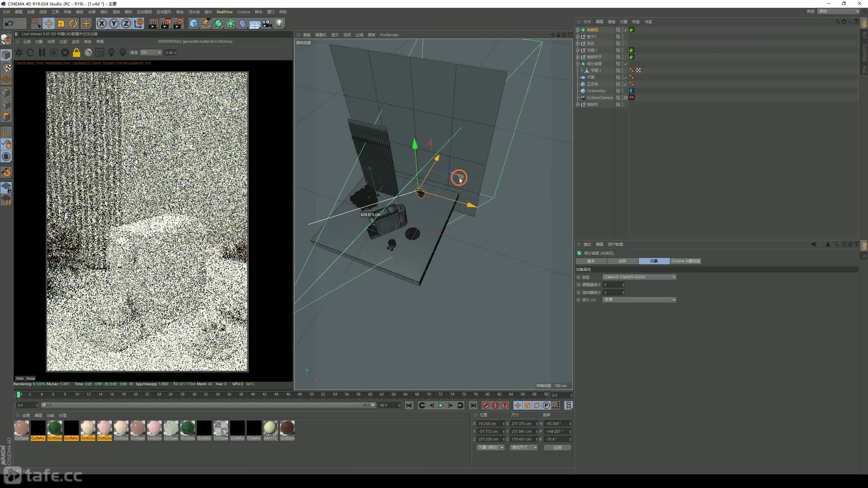Select OctaneSky in object manager

pyautogui.click(x=596, y=91)
